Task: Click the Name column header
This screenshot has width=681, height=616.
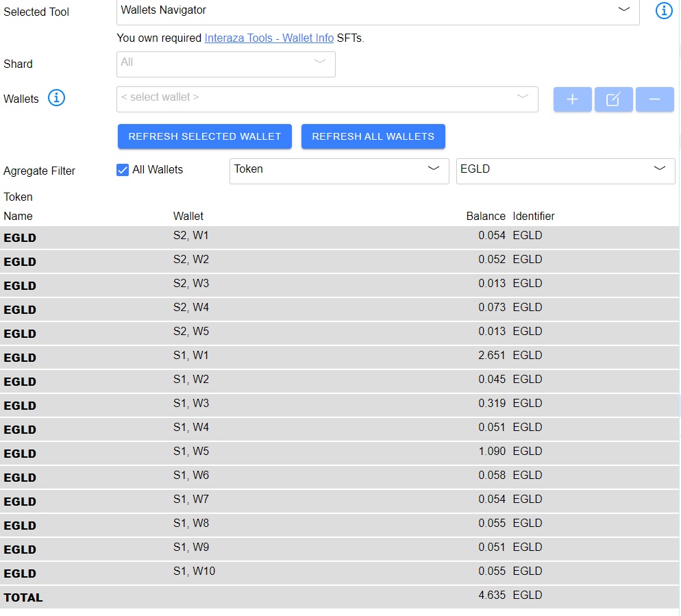Action: click(18, 216)
